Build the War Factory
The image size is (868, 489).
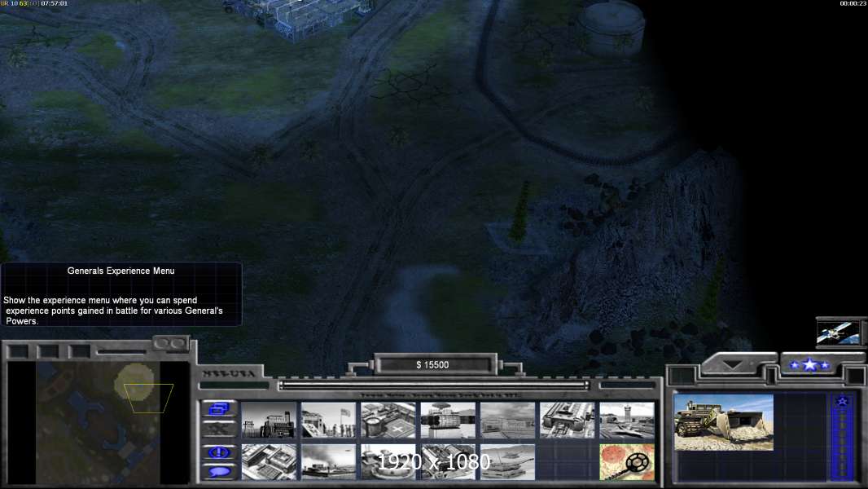pyautogui.click(x=568, y=421)
